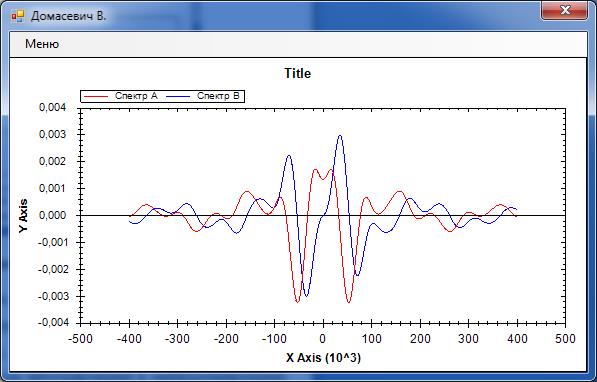Close the Домасевич В. window
The height and width of the screenshot is (382, 597).
565,10
